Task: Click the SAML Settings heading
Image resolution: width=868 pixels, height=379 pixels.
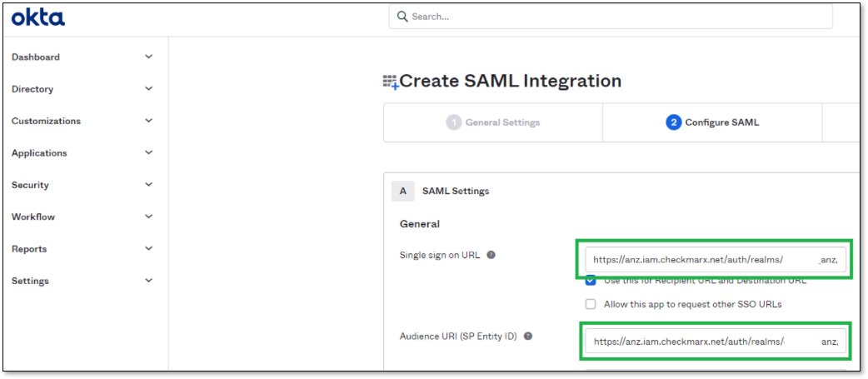Action: (456, 191)
